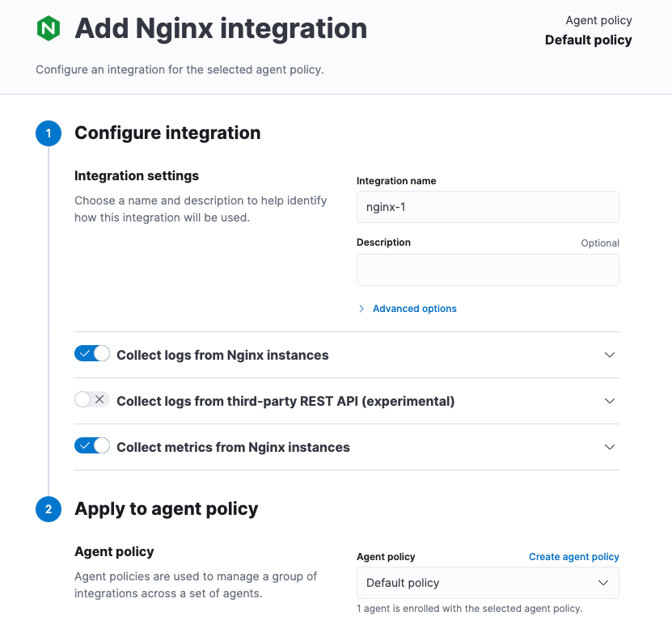Expand the Collect logs from Nginx section

click(609, 354)
